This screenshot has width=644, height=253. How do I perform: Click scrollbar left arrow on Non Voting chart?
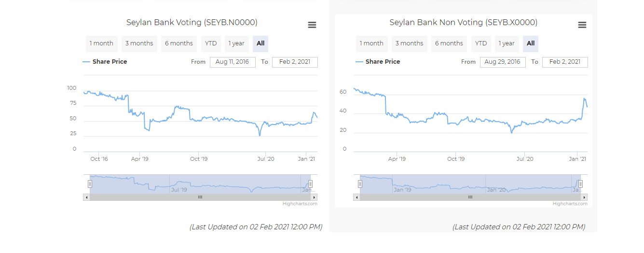click(356, 197)
